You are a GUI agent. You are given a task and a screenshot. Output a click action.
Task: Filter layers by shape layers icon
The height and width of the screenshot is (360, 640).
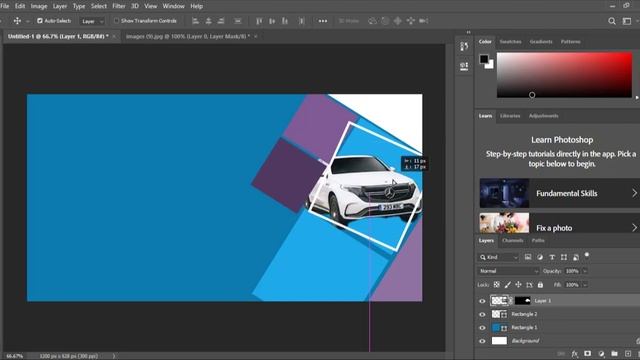564,257
